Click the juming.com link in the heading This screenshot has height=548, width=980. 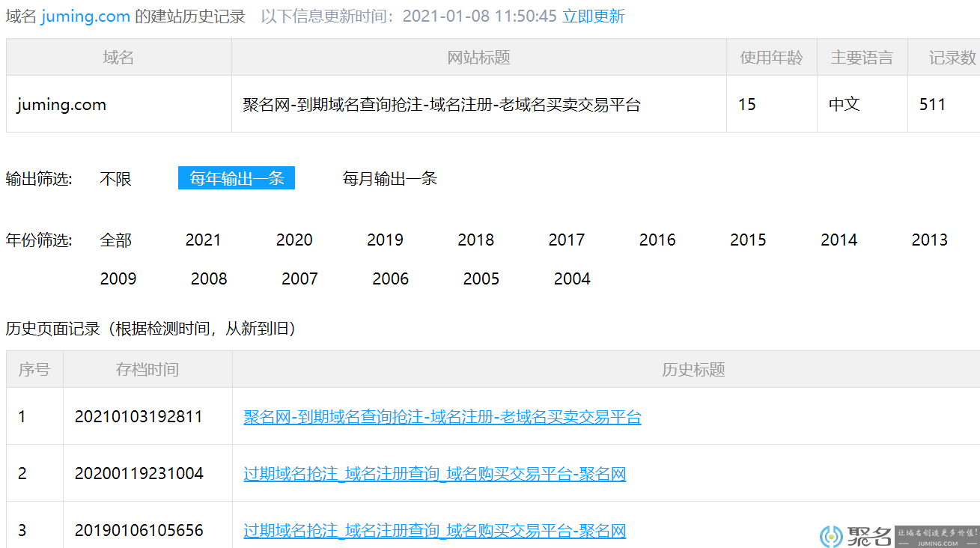click(86, 16)
